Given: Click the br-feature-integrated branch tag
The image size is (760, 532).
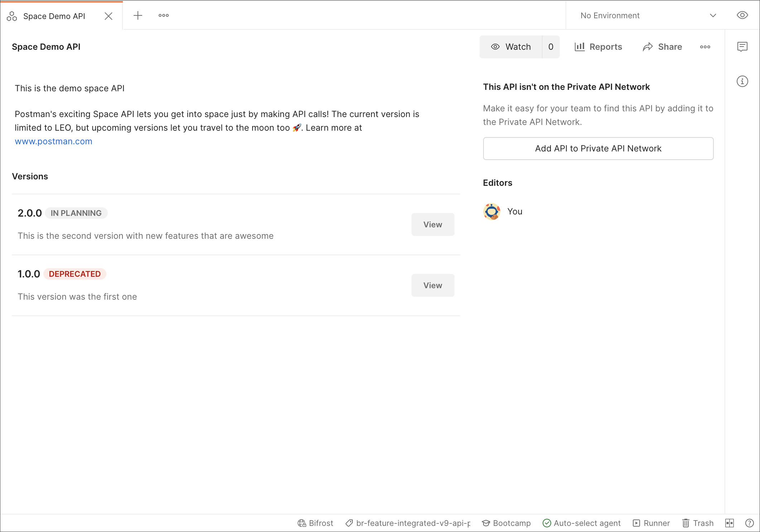Looking at the screenshot, I should 408,523.
